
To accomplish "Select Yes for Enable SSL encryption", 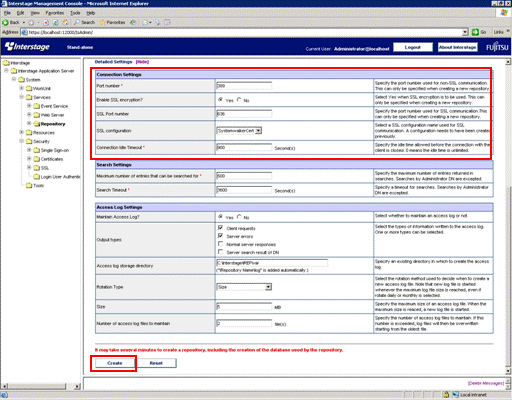I will (220, 100).
